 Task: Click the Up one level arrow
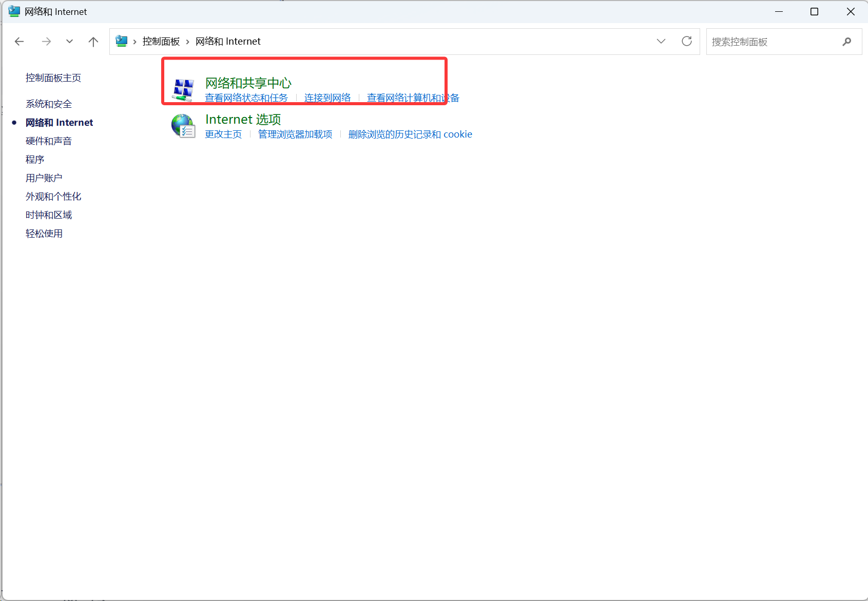tap(93, 42)
